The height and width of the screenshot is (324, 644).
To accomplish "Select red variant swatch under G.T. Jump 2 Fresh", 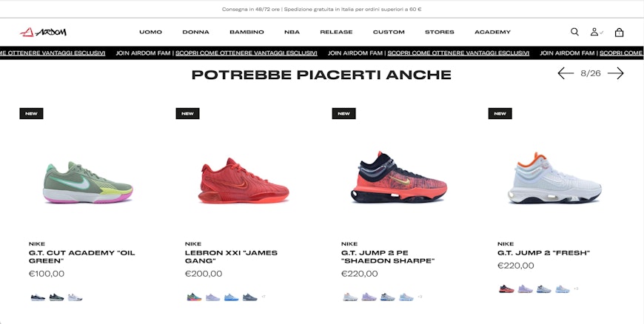I will 506,289.
